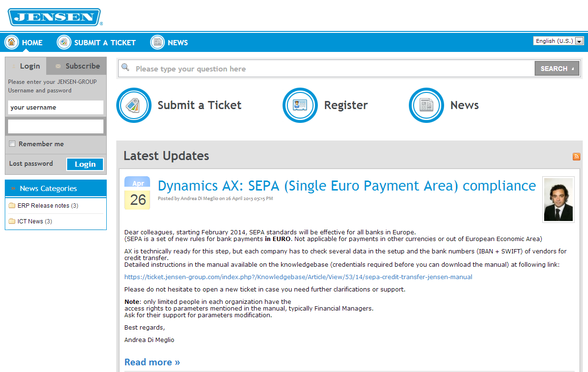Click the Register heading text
The width and height of the screenshot is (588, 372).
[346, 105]
